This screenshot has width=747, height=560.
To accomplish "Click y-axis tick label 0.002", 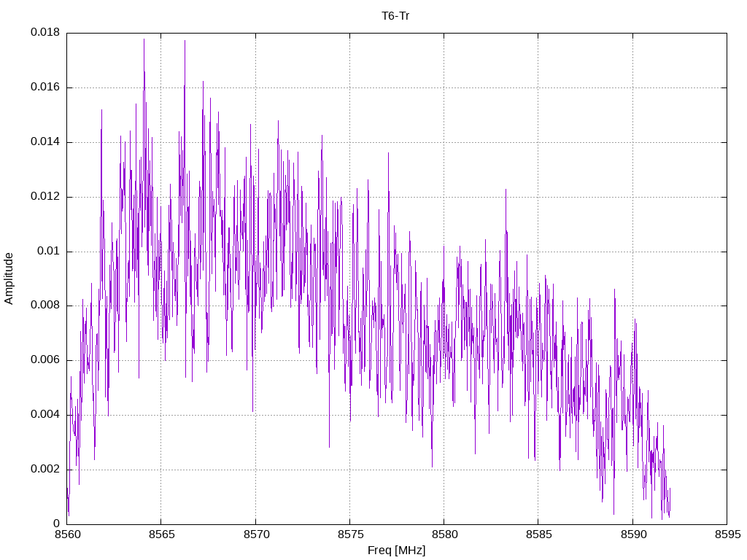I will click(45, 469).
